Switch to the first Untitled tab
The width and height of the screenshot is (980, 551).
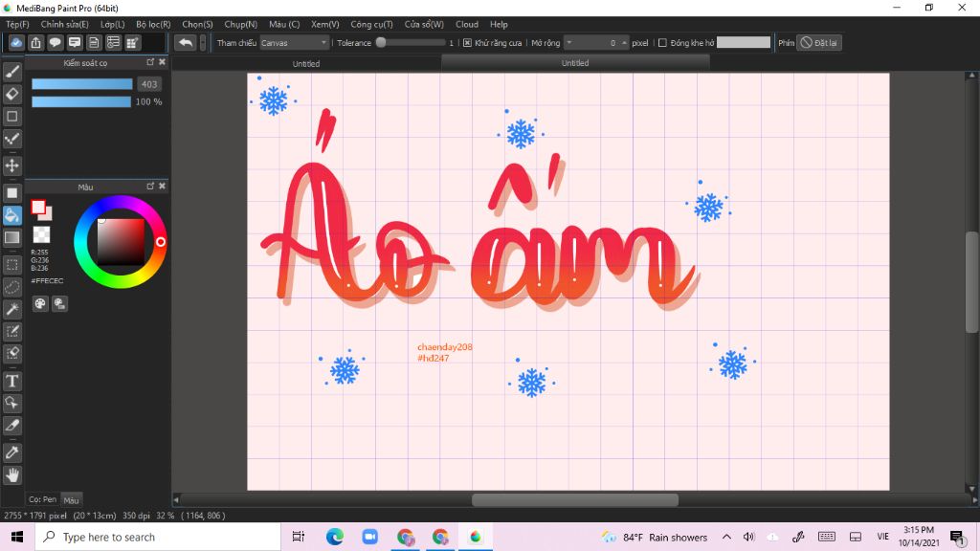305,64
